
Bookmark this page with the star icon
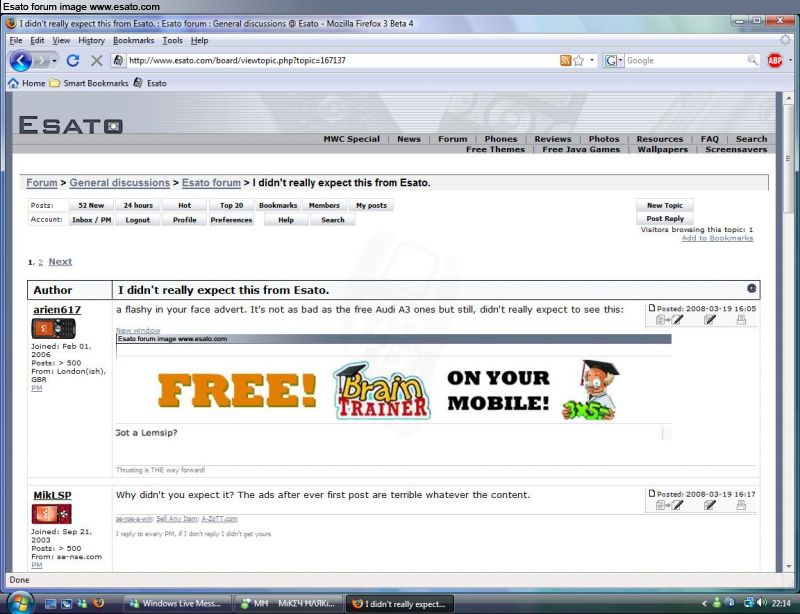pyautogui.click(x=579, y=61)
